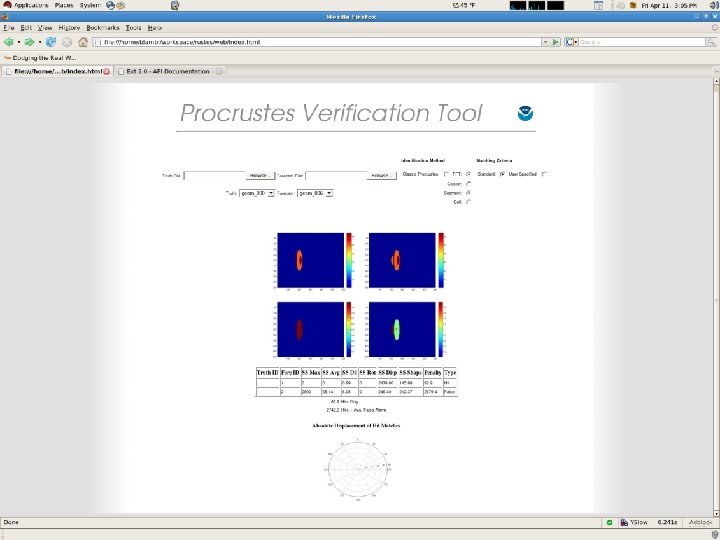Click Adblock in status bar

coord(701,523)
